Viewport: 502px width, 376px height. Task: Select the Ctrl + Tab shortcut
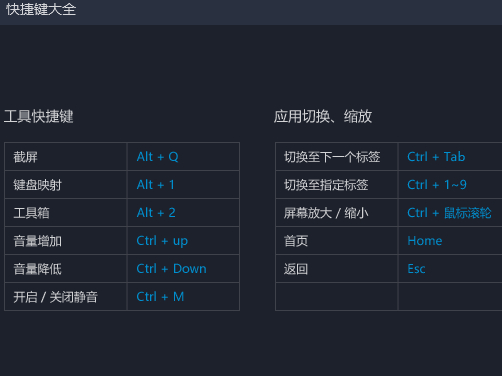click(436, 157)
